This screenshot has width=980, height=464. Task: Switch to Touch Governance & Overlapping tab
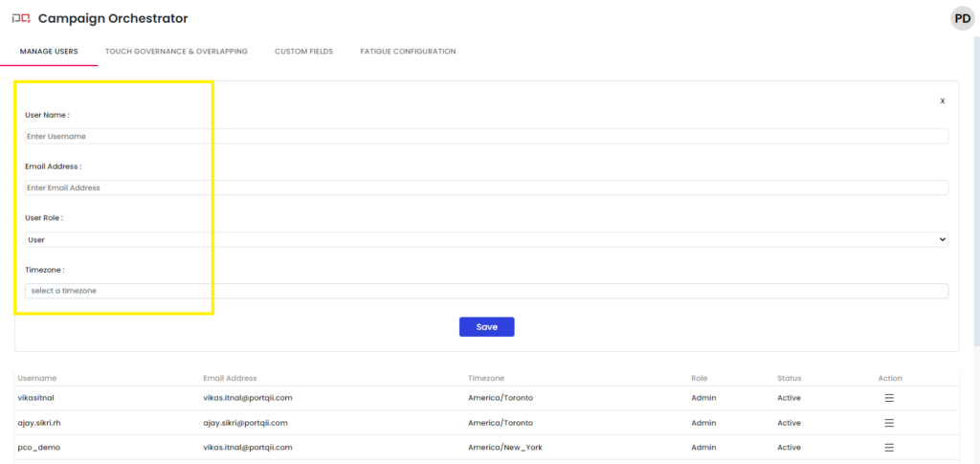(176, 52)
